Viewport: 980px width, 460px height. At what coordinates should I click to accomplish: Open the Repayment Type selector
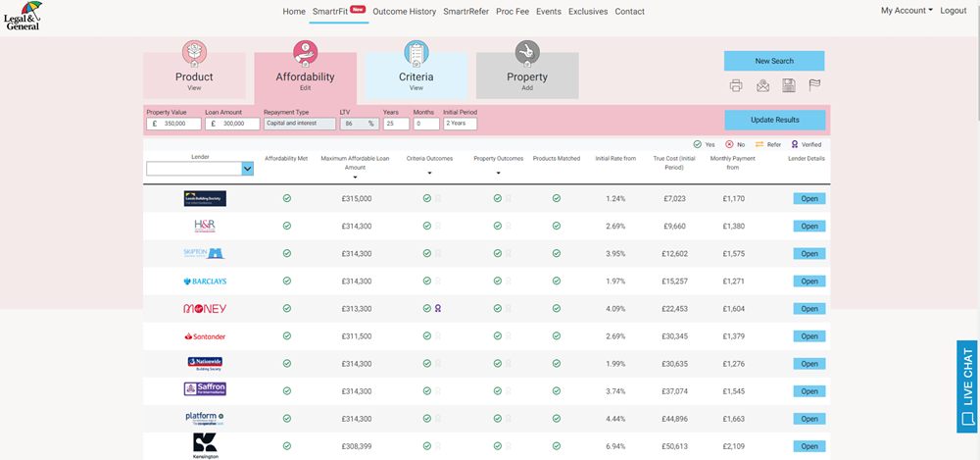300,124
